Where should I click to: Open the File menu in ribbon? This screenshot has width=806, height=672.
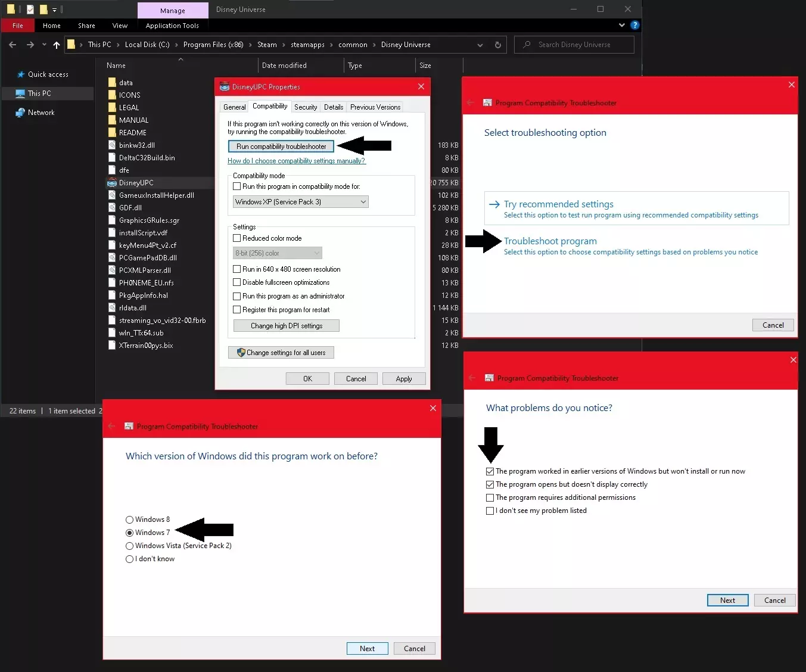[18, 26]
